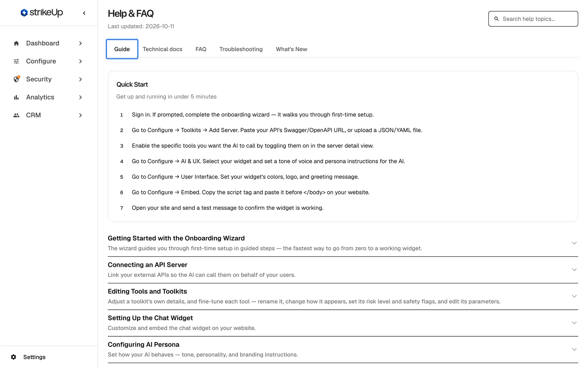Click the Settings gear icon
This screenshot has width=588, height=368.
13,357
